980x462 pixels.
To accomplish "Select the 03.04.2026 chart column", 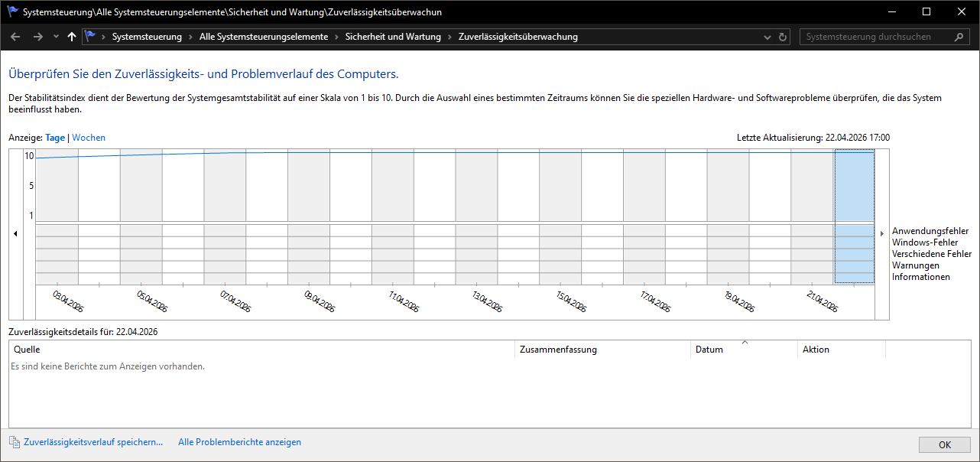I will [x=57, y=216].
